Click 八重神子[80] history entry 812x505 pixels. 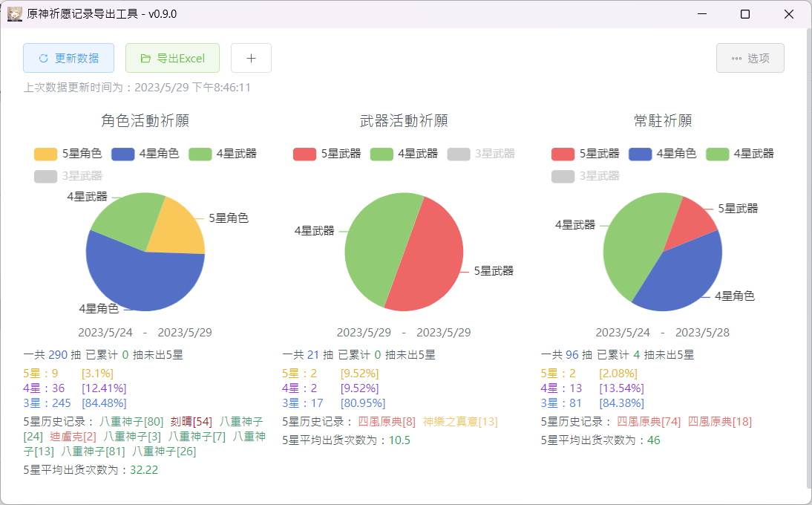[131, 422]
